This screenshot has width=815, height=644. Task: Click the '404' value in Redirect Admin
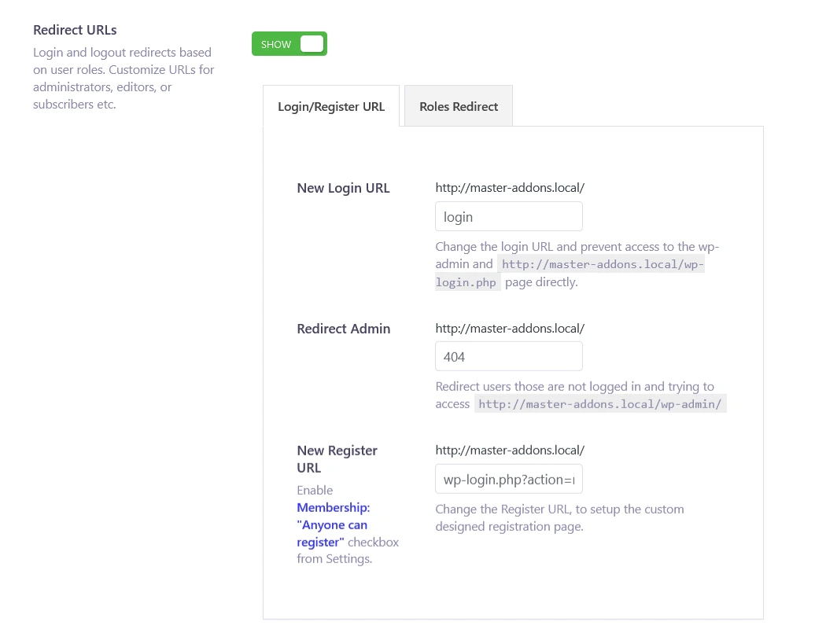pyautogui.click(x=455, y=355)
